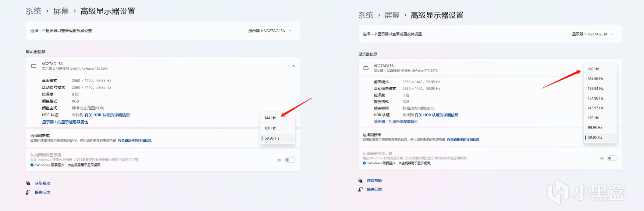Click right panel 获取帮助 link

pos(374,181)
